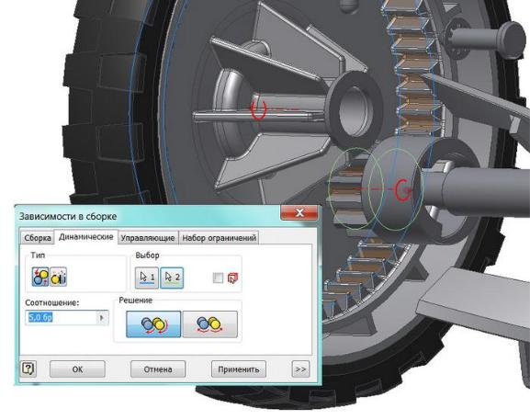Image resolution: width=530 pixels, height=420 pixels.
Task: Click the pick part first red icon
Action: 232,278
